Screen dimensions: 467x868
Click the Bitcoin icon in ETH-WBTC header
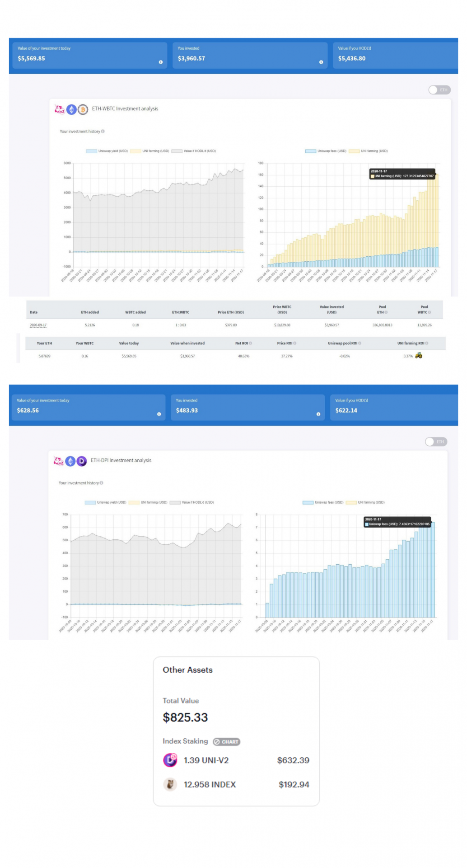(83, 109)
